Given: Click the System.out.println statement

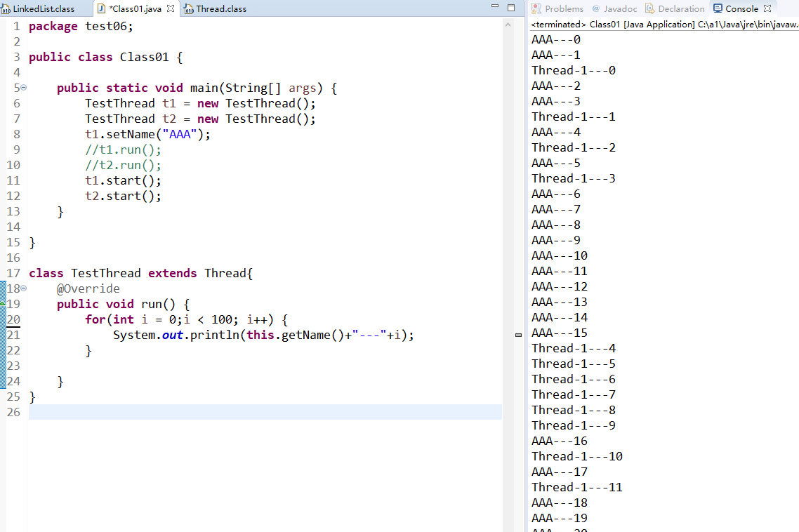Looking at the screenshot, I should coord(263,335).
